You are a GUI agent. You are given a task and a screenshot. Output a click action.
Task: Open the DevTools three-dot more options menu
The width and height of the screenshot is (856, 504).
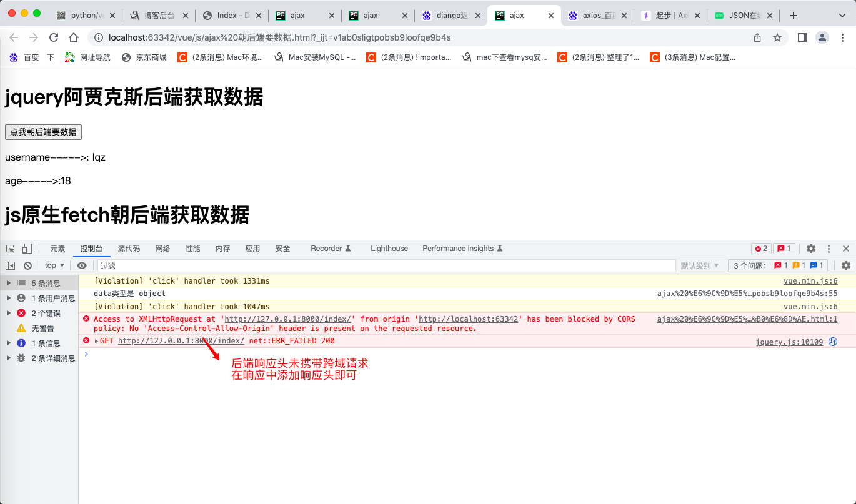pos(829,249)
